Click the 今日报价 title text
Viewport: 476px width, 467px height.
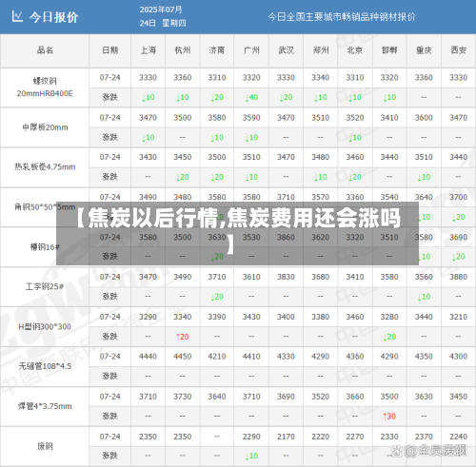53,17
